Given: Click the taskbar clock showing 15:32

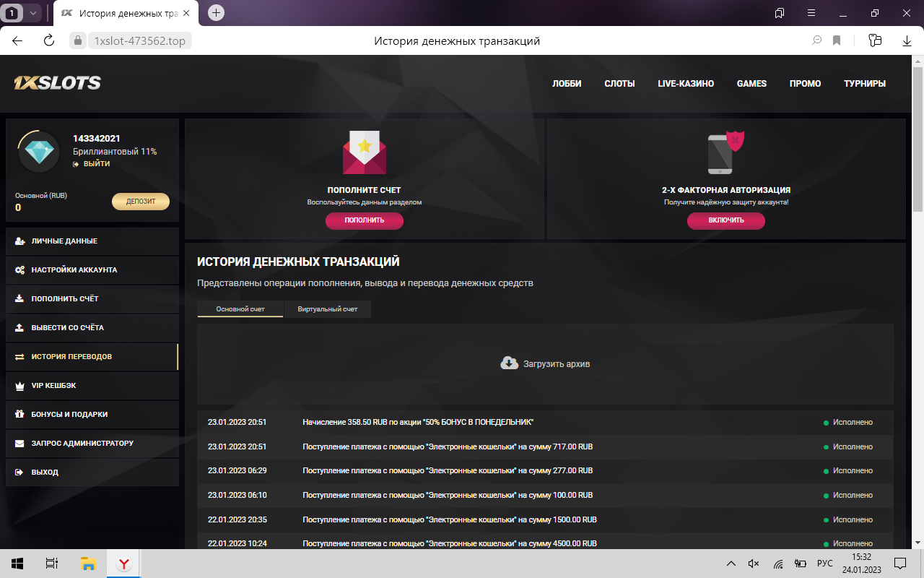Looking at the screenshot, I should 862,557.
